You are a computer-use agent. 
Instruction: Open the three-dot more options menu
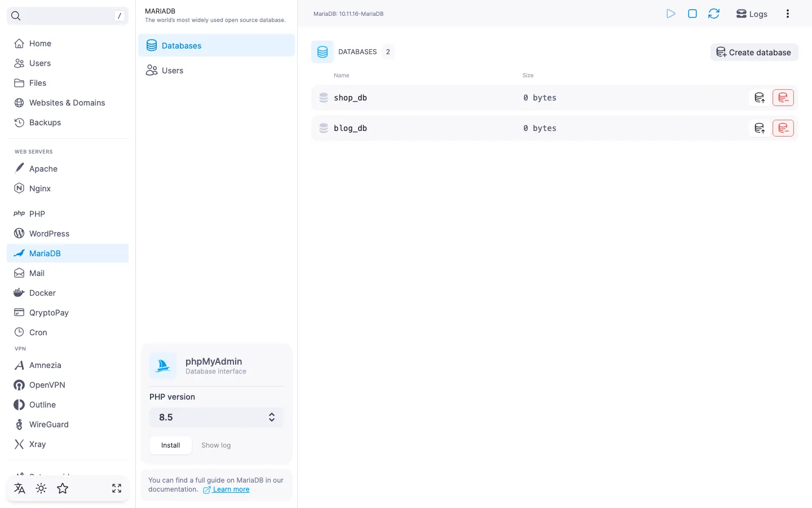[788, 14]
